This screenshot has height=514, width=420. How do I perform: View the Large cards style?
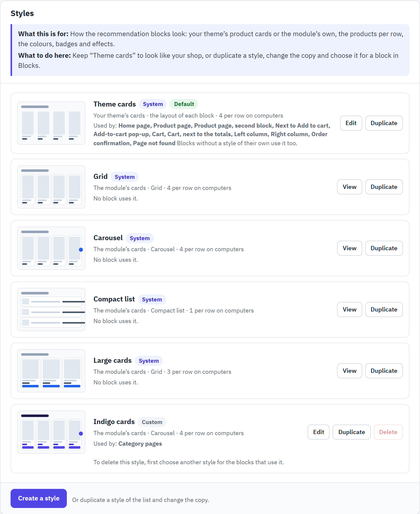click(x=349, y=371)
